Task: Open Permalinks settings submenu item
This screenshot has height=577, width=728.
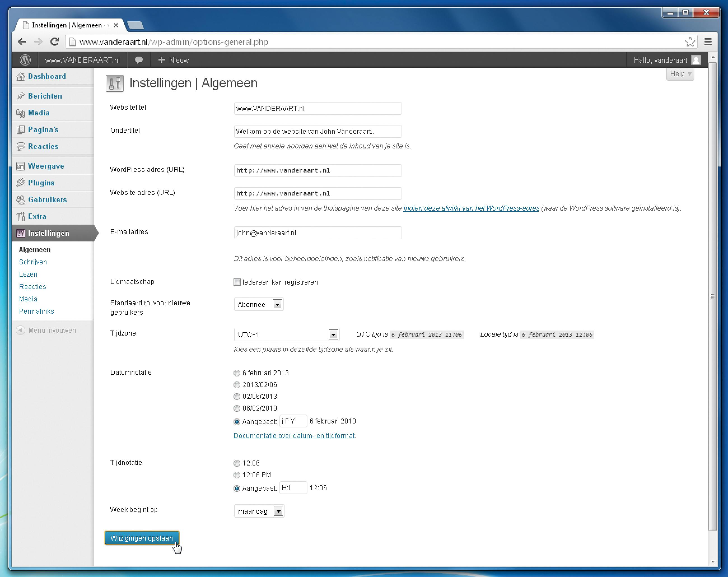Action: click(36, 311)
